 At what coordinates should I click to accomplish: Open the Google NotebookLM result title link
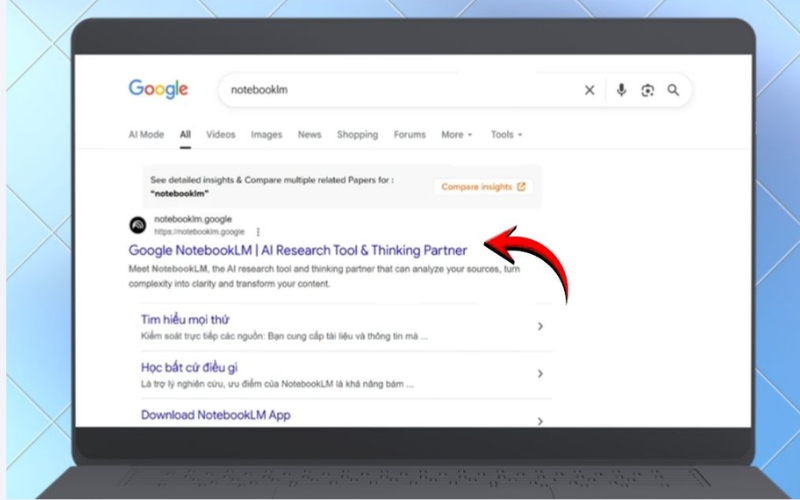pos(297,251)
